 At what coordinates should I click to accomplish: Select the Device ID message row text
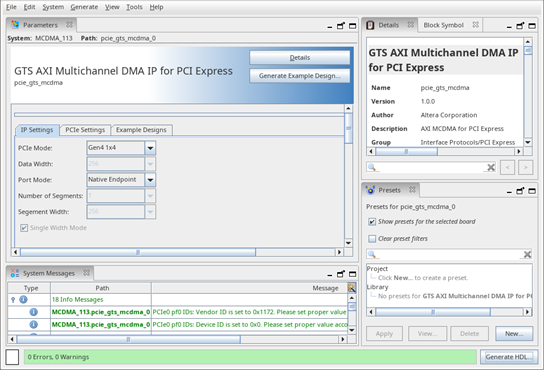[x=250, y=325]
